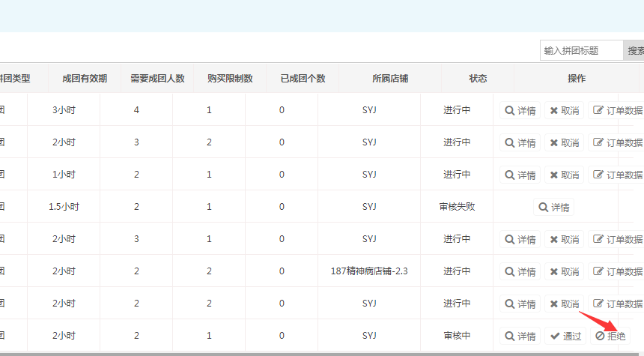This screenshot has height=356, width=644.
Task: Click the 所属店铺 column header
Action: pos(390,79)
